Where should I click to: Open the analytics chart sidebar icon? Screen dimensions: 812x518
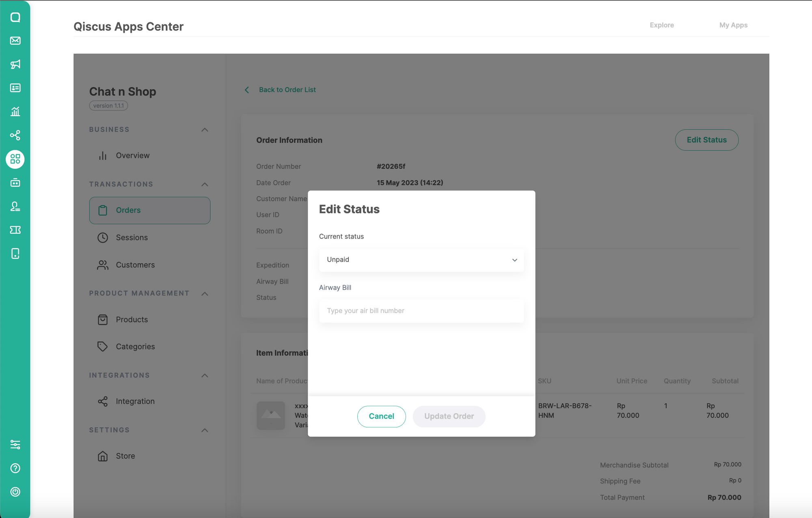pyautogui.click(x=15, y=112)
